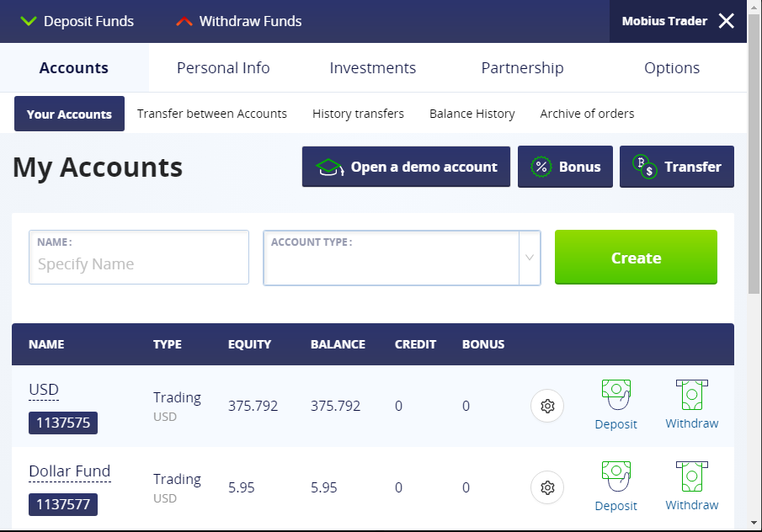Click the red Withdraw Funds arrow icon
Image resolution: width=762 pixels, height=532 pixels.
(184, 21)
